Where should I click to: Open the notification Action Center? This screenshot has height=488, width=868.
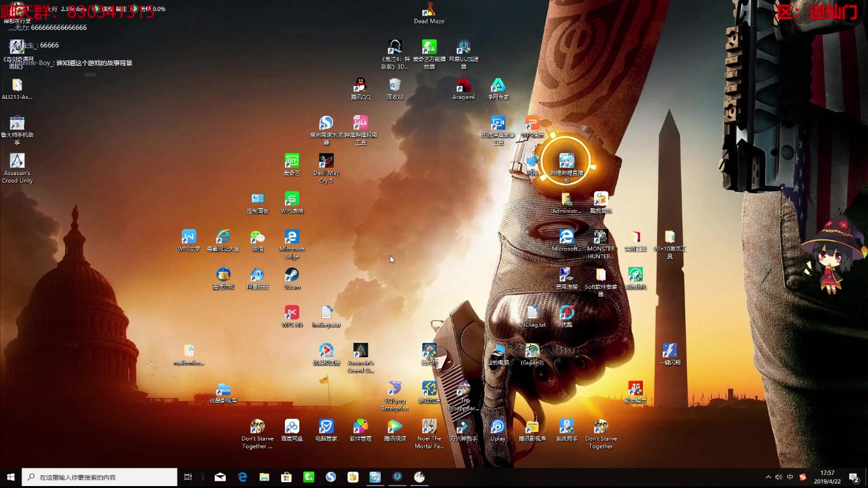pyautogui.click(x=854, y=477)
